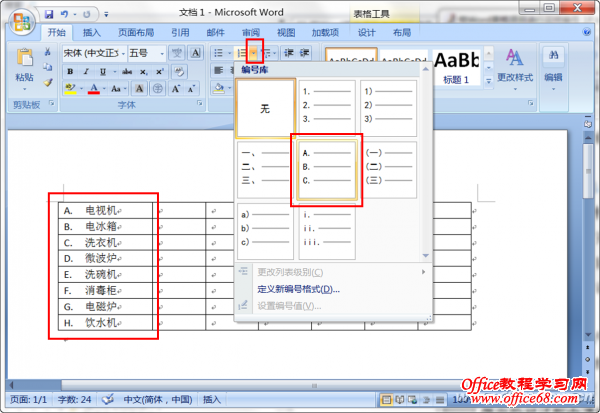Click the shading paint bucket icon

point(219,88)
